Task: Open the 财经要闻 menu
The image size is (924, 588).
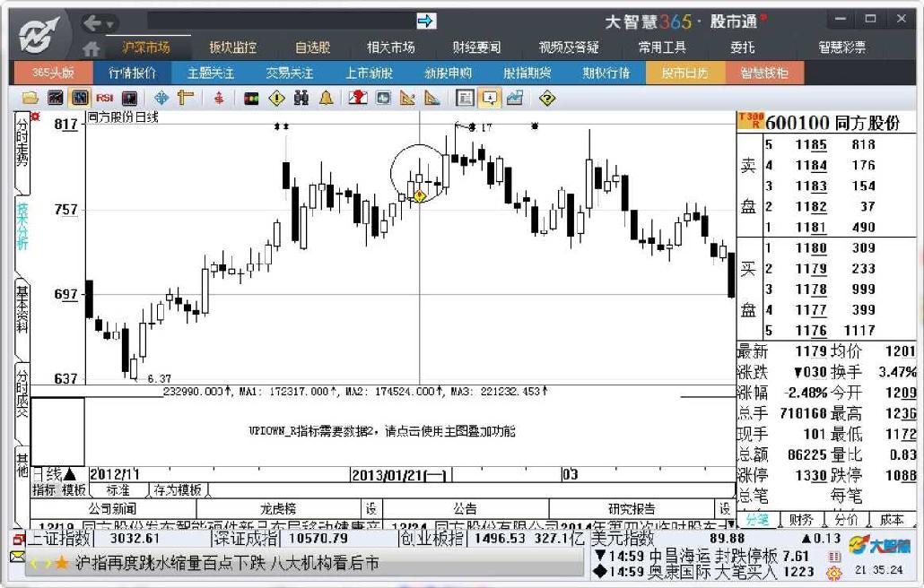Action: click(x=476, y=48)
